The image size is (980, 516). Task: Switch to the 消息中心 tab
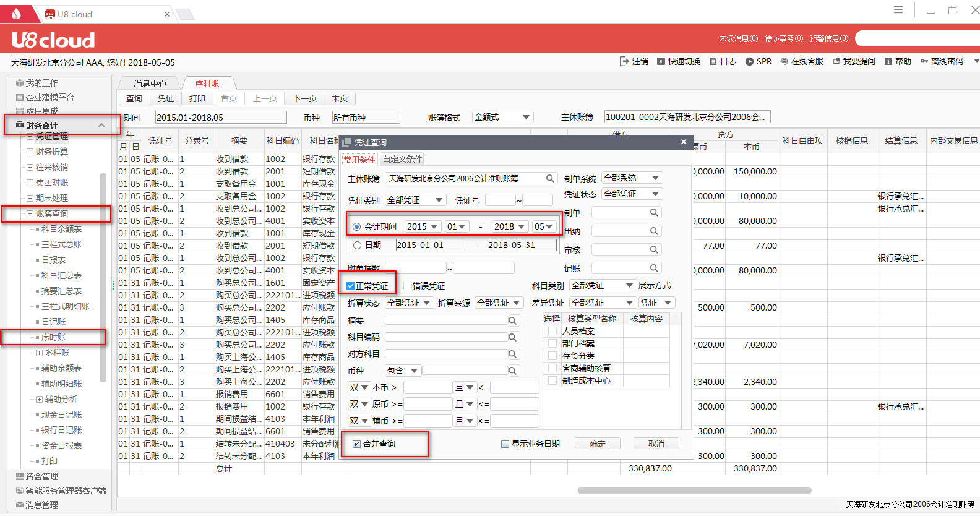[150, 84]
